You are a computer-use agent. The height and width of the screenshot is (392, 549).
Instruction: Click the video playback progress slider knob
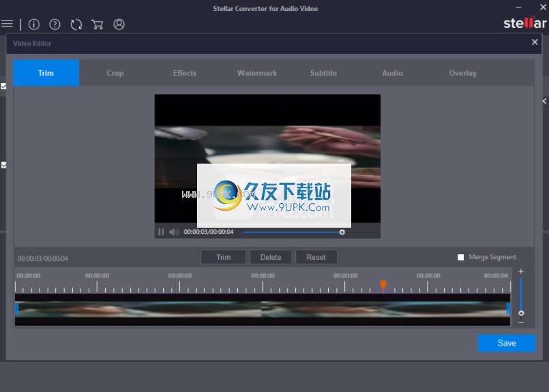coord(342,232)
